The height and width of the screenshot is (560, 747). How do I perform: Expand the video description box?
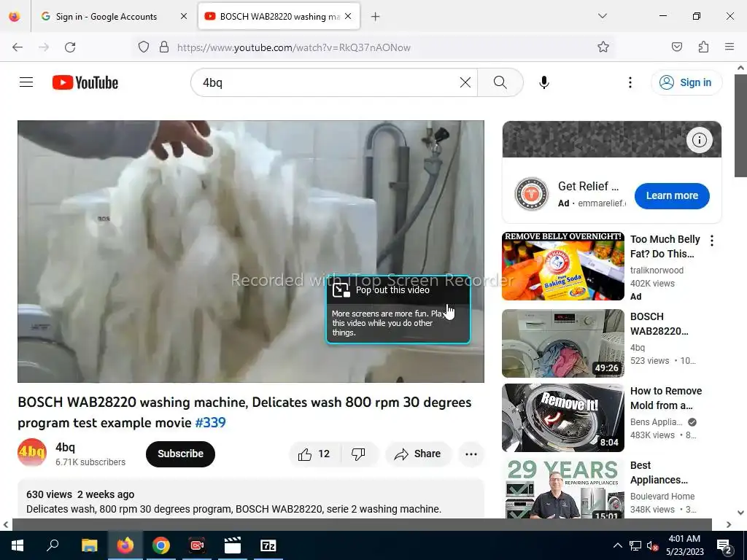pos(251,499)
